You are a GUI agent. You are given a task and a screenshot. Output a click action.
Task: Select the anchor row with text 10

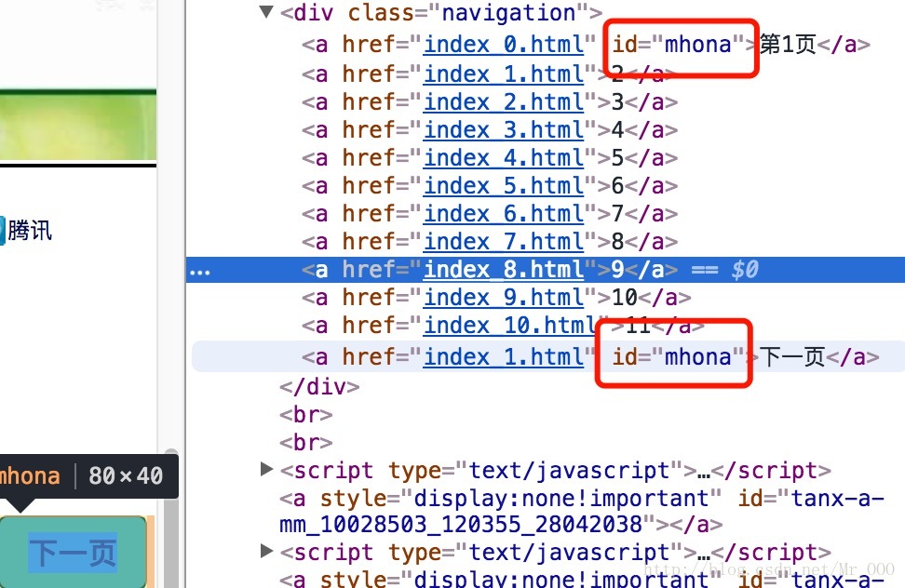(x=546, y=298)
